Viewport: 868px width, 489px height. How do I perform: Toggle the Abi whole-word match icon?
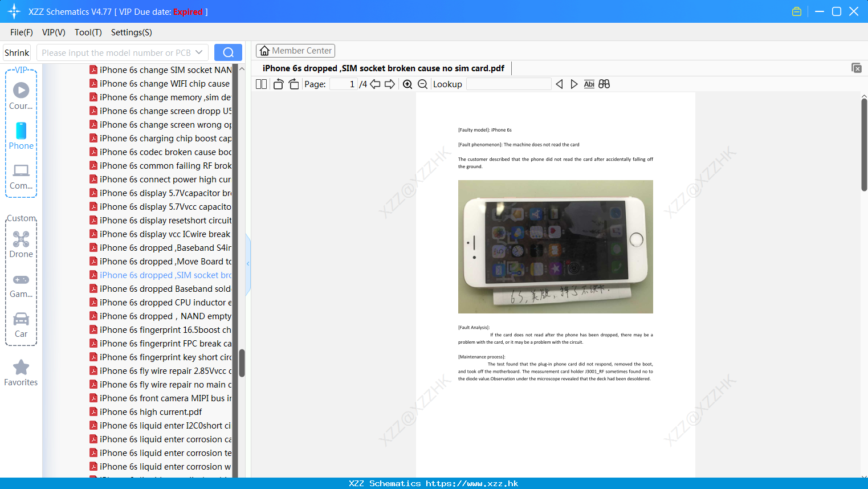click(x=589, y=84)
